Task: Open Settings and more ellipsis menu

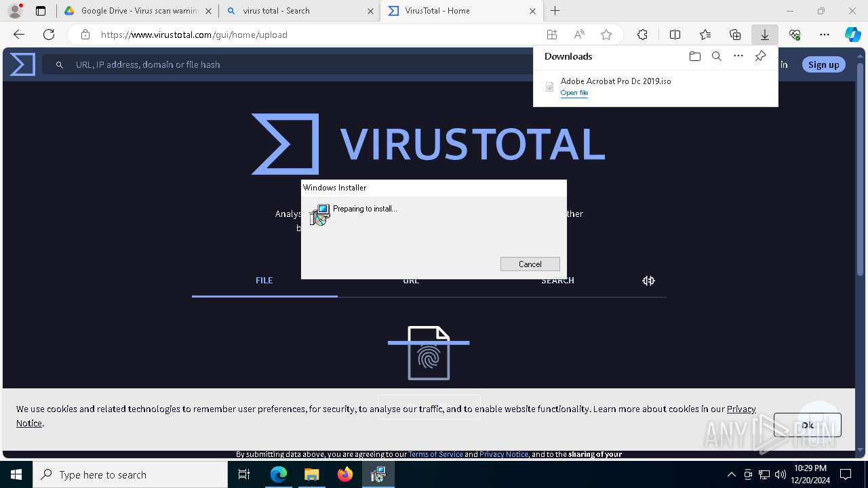Action: click(x=825, y=35)
